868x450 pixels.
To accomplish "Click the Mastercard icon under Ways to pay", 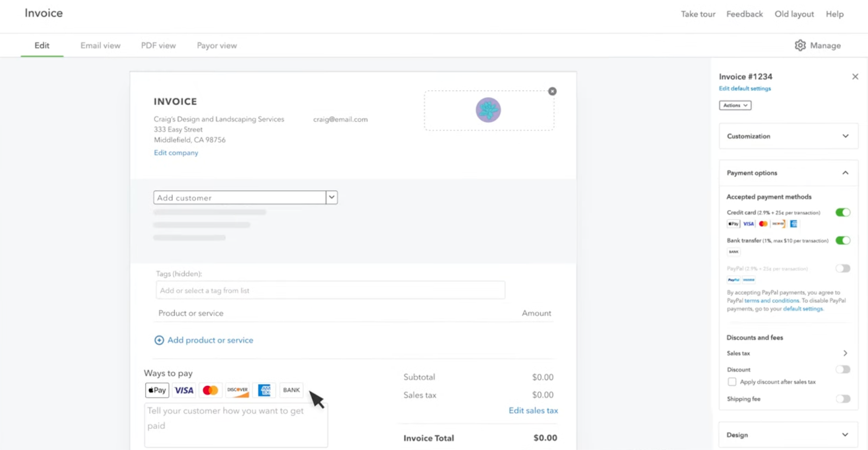I will point(210,390).
